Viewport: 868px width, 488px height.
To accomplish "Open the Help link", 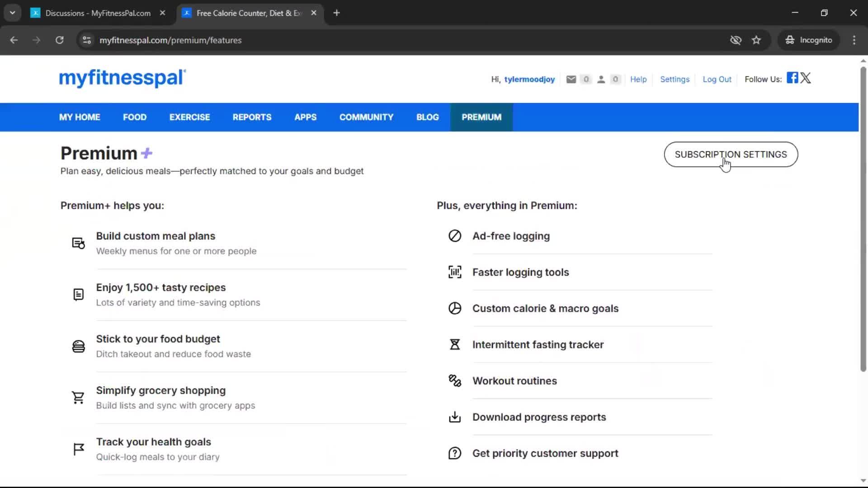I will click(638, 80).
